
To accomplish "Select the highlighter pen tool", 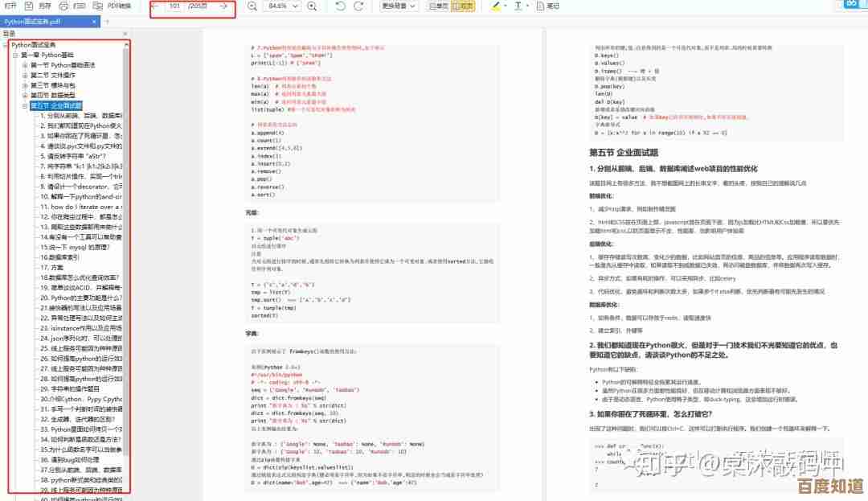I will tap(495, 6).
